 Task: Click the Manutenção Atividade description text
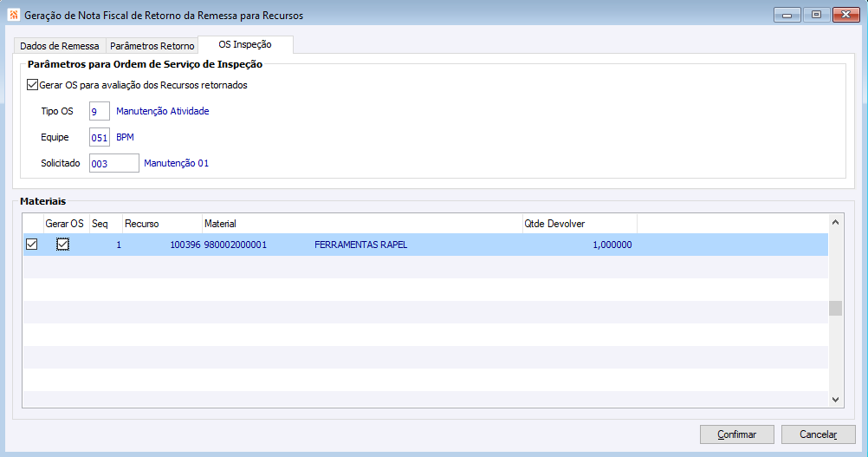(163, 111)
